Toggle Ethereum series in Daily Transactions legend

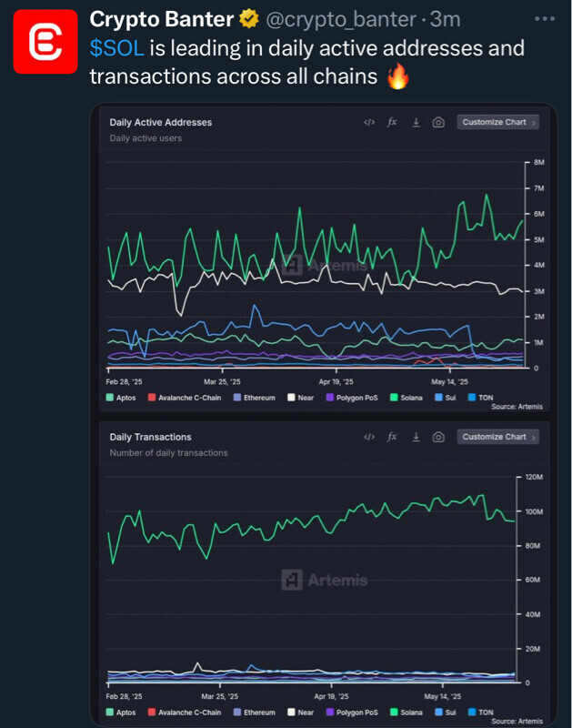(x=253, y=713)
